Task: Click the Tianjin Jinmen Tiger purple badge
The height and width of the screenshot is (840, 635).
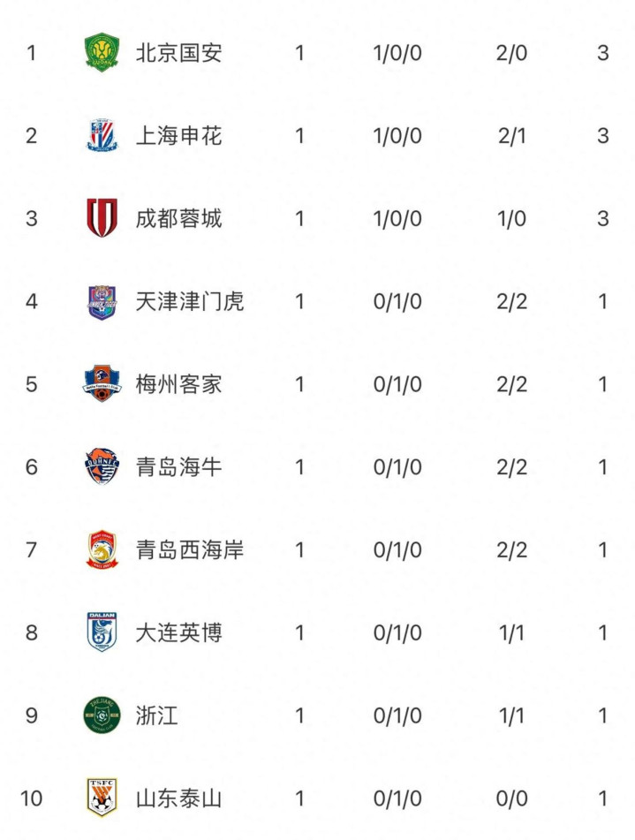Action: pyautogui.click(x=102, y=301)
